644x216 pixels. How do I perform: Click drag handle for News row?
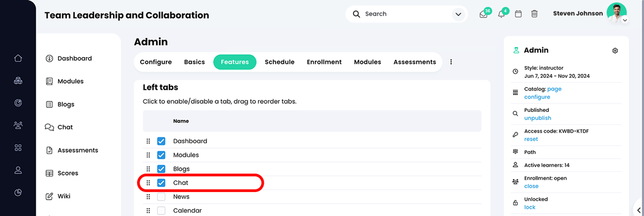[148, 197]
